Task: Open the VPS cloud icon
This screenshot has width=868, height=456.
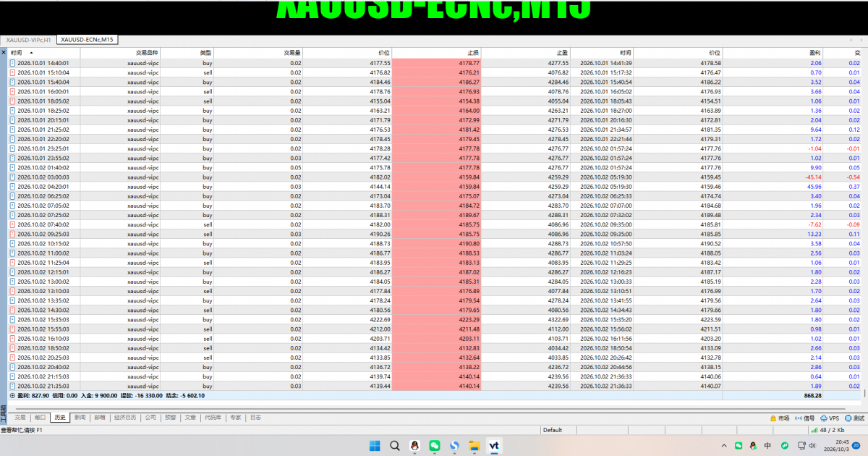Action: tap(824, 418)
